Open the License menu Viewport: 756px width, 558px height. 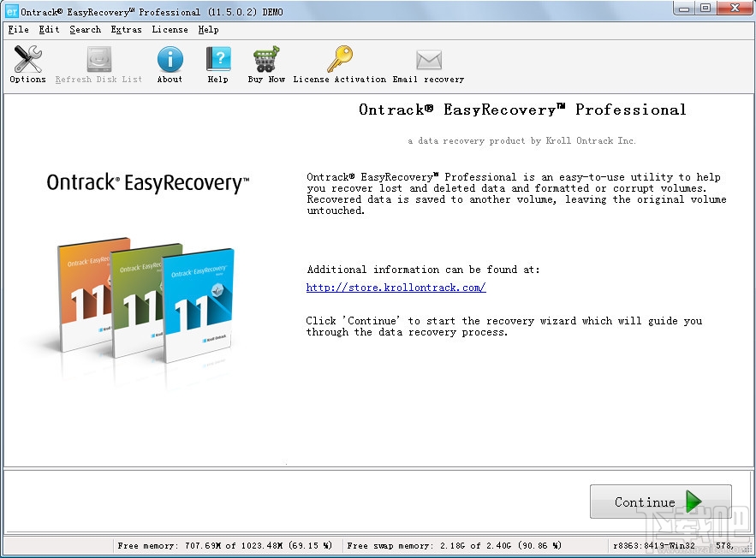click(170, 29)
